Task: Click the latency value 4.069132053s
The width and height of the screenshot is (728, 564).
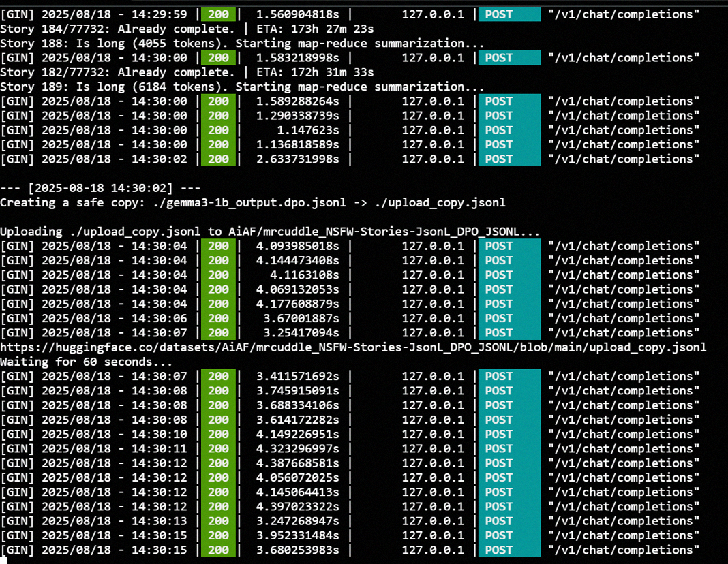Action: pyautogui.click(x=298, y=289)
